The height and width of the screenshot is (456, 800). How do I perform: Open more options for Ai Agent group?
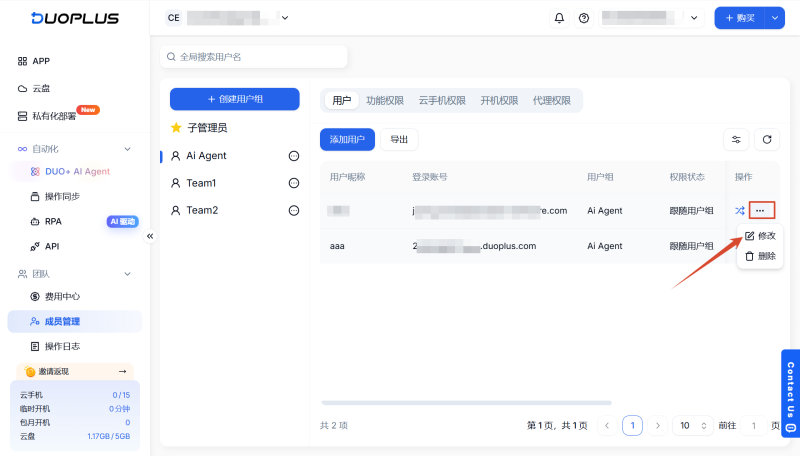294,156
